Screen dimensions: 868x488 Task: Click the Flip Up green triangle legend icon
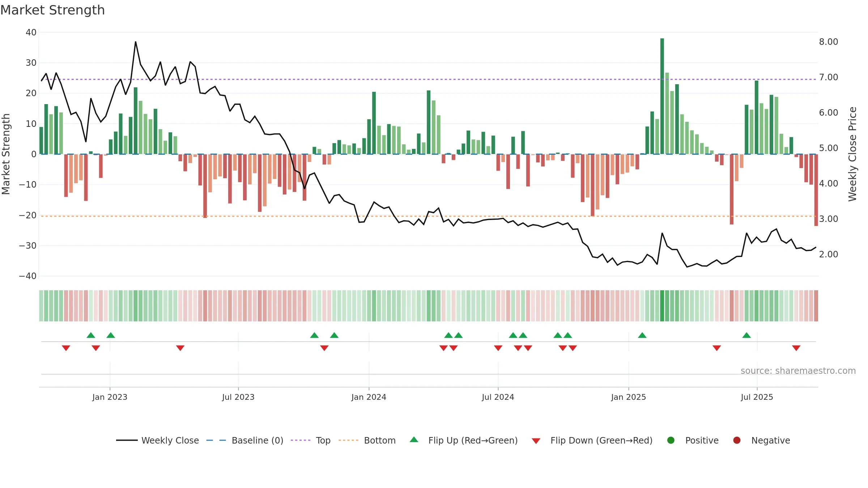click(x=414, y=440)
